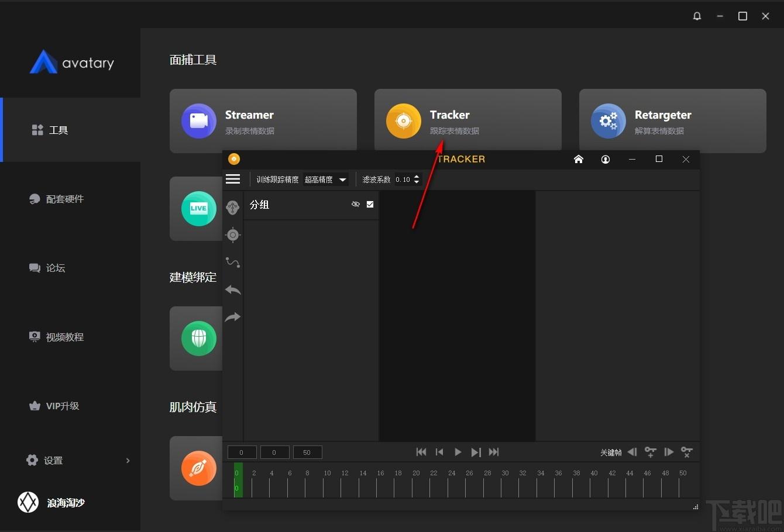Toggle the 分组 visibility eye icon
Image resolution: width=784 pixels, height=532 pixels.
355,204
